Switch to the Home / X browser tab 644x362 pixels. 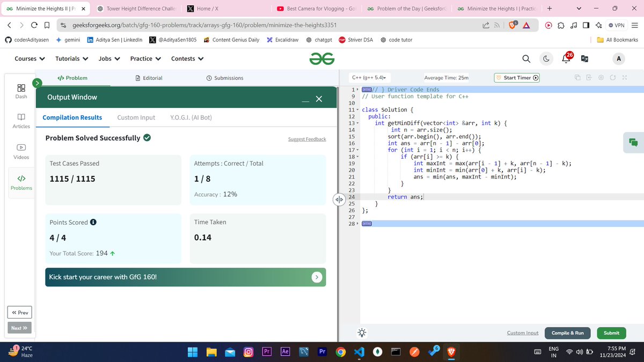(225, 9)
